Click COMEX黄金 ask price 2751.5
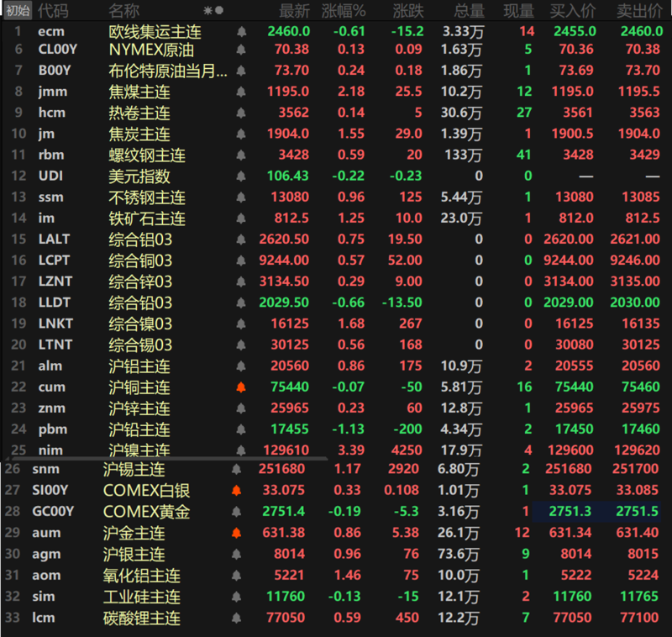The image size is (672, 637). coord(637,512)
